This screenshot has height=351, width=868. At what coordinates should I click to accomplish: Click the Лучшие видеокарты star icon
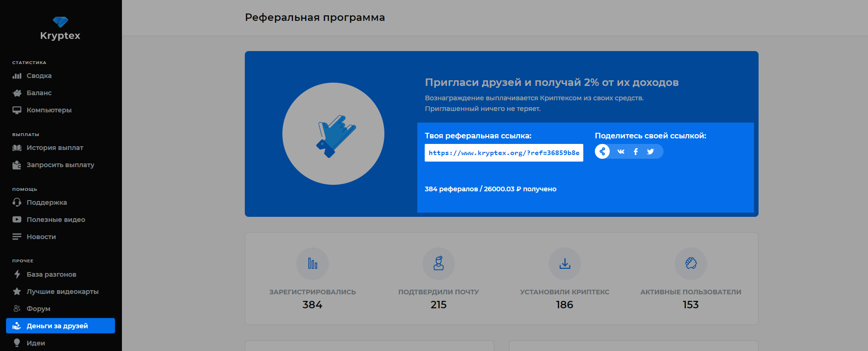17,292
